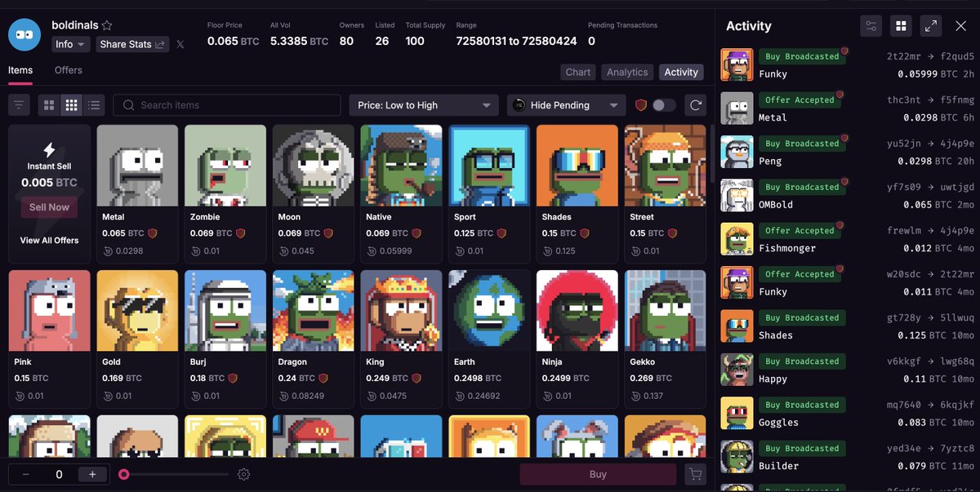Favorite boldinals with the star icon
Image resolution: width=980 pixels, height=492 pixels.
point(107,25)
